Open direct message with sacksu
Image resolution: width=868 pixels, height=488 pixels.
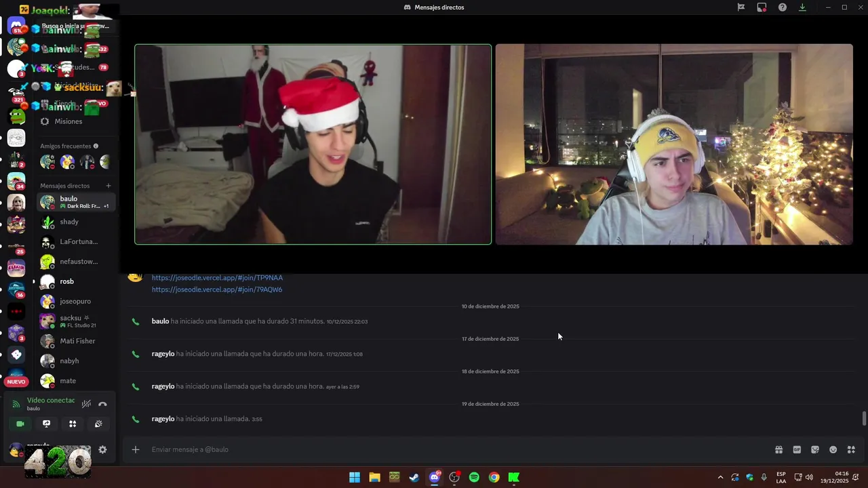[x=76, y=321]
